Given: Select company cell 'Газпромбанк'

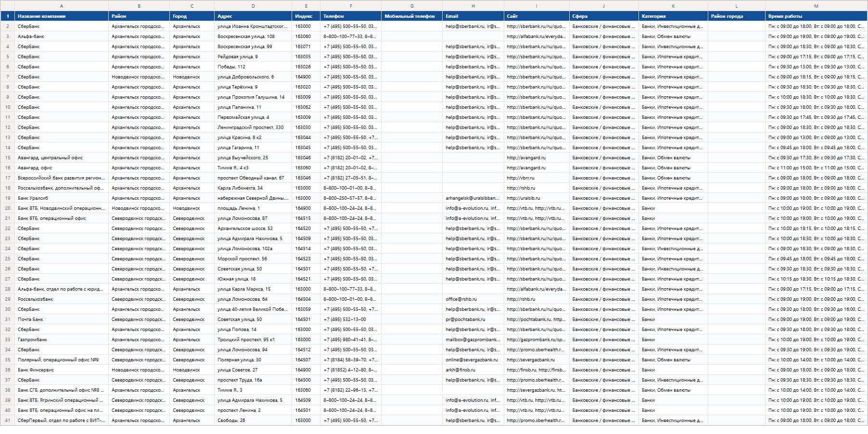Looking at the screenshot, I should click(x=62, y=340).
